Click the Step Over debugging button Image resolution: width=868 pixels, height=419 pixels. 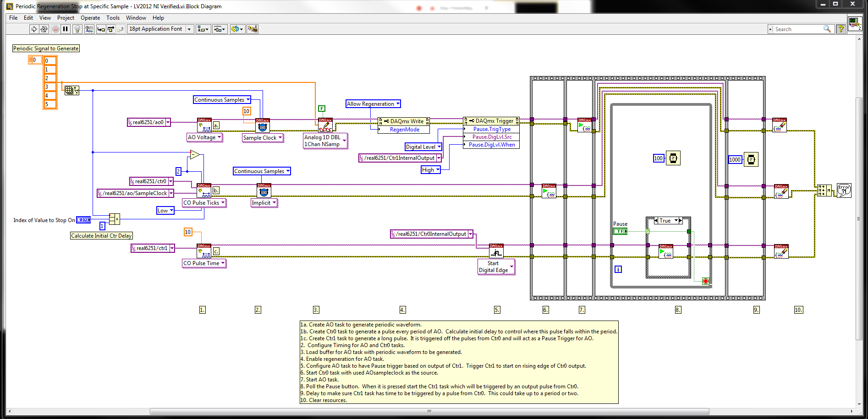(111, 29)
